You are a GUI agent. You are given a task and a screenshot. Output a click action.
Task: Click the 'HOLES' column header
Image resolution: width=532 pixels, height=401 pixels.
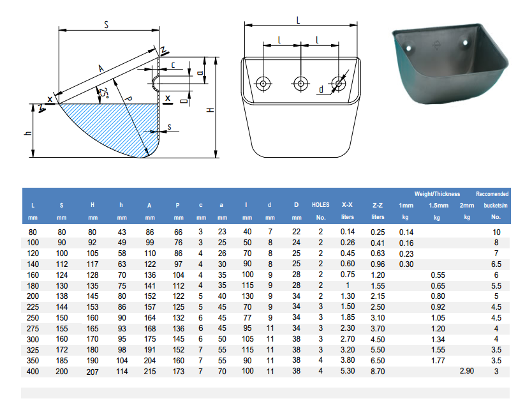320,205
